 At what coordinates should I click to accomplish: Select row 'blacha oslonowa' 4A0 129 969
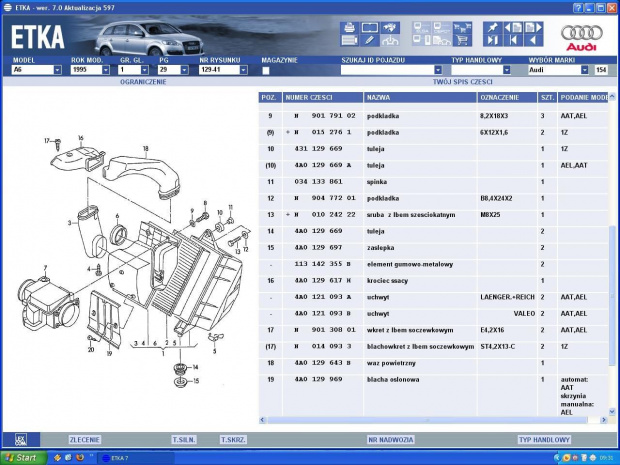pos(433,395)
